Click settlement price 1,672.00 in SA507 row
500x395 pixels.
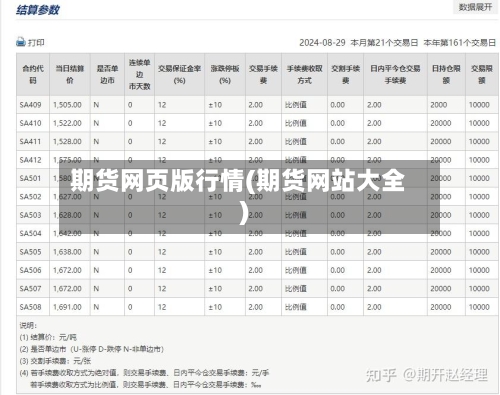pyautogui.click(x=67, y=288)
